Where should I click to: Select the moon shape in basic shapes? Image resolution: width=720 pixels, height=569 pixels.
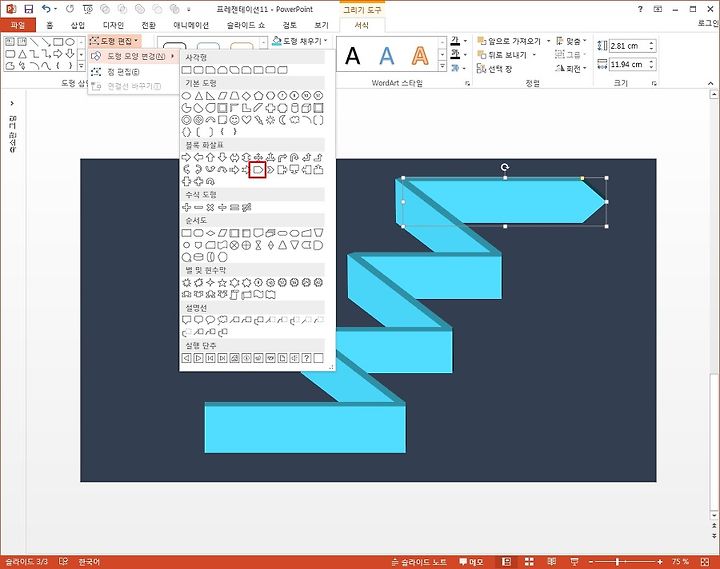282,120
